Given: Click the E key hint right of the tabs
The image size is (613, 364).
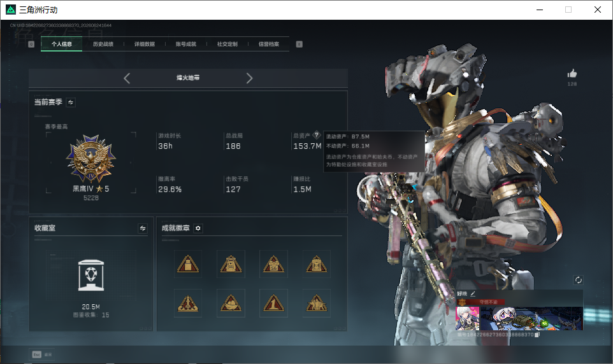Looking at the screenshot, I should pyautogui.click(x=299, y=44).
